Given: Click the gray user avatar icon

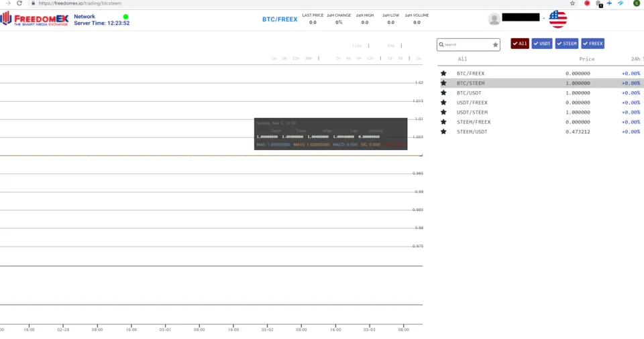Looking at the screenshot, I should click(494, 19).
